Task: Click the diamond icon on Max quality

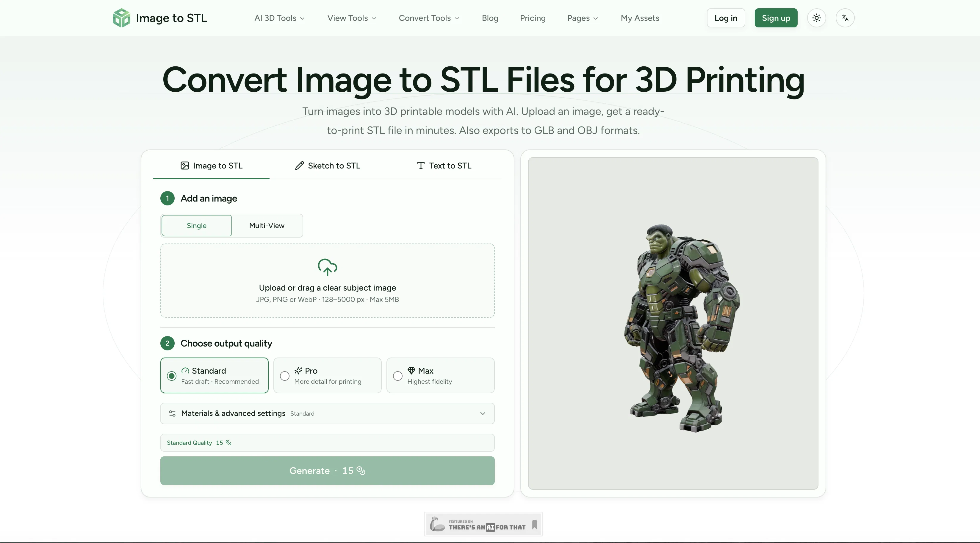Action: point(411,371)
